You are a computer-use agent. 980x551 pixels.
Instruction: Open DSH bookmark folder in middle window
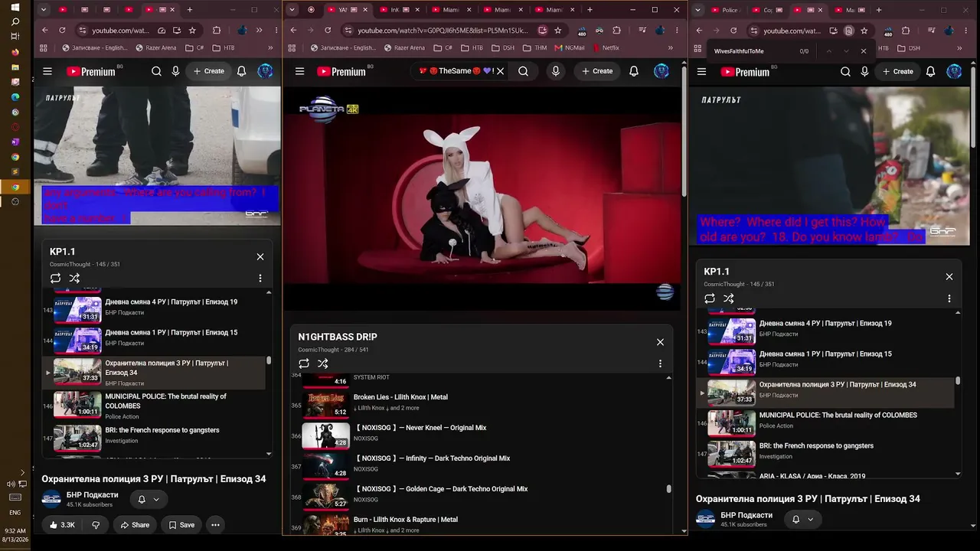click(503, 47)
